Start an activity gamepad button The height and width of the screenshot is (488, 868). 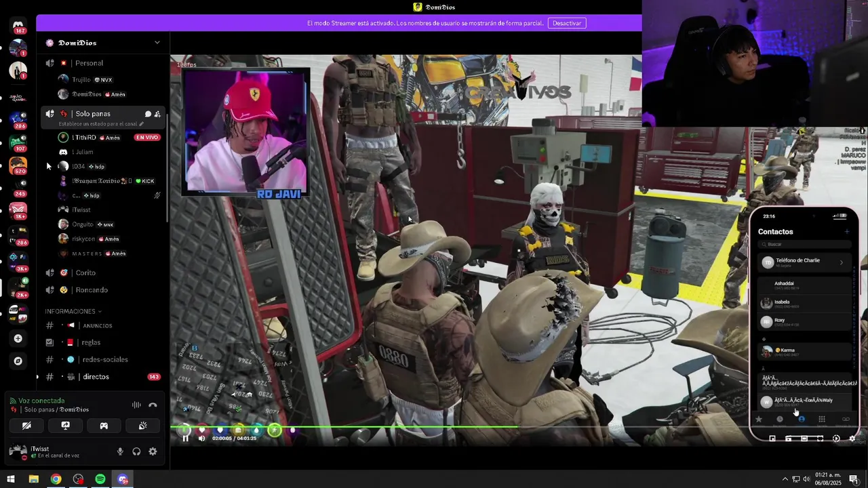(x=104, y=426)
